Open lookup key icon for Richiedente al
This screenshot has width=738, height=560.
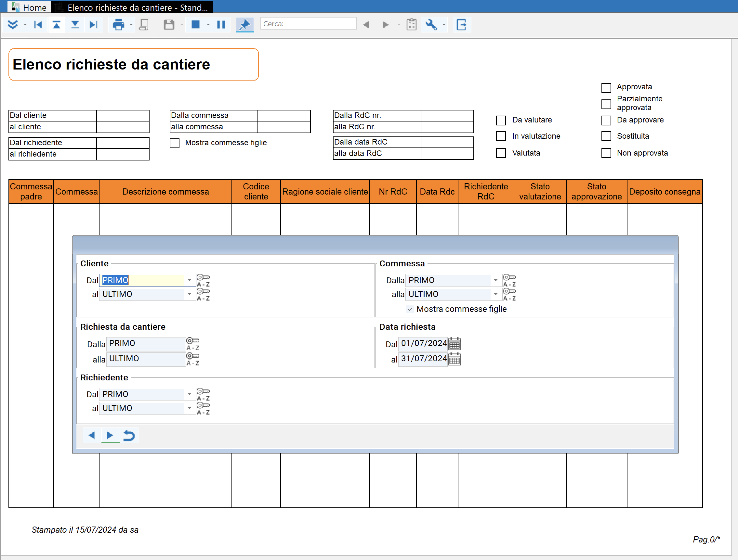tap(203, 409)
